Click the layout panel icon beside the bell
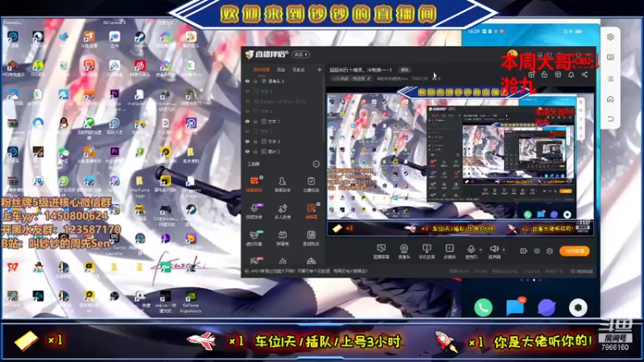This screenshot has width=644, height=362. pos(558,75)
